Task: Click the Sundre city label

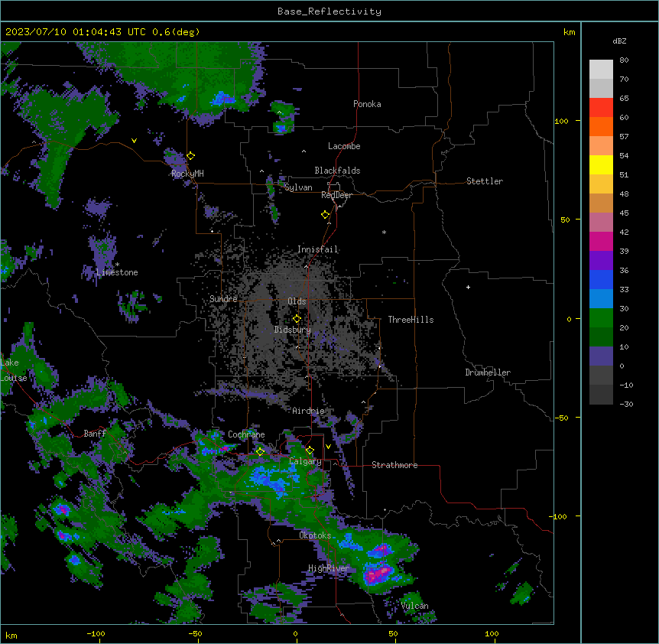Action: pyautogui.click(x=223, y=299)
